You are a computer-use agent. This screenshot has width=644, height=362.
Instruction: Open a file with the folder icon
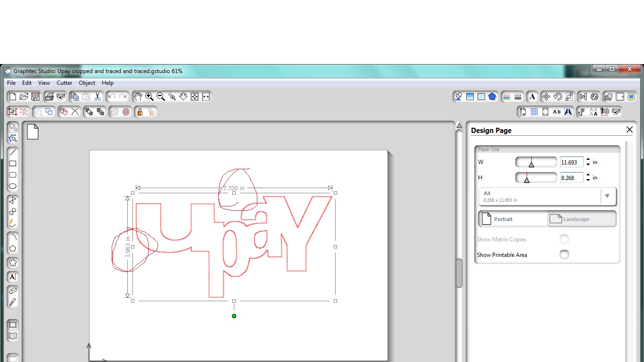click(x=24, y=97)
